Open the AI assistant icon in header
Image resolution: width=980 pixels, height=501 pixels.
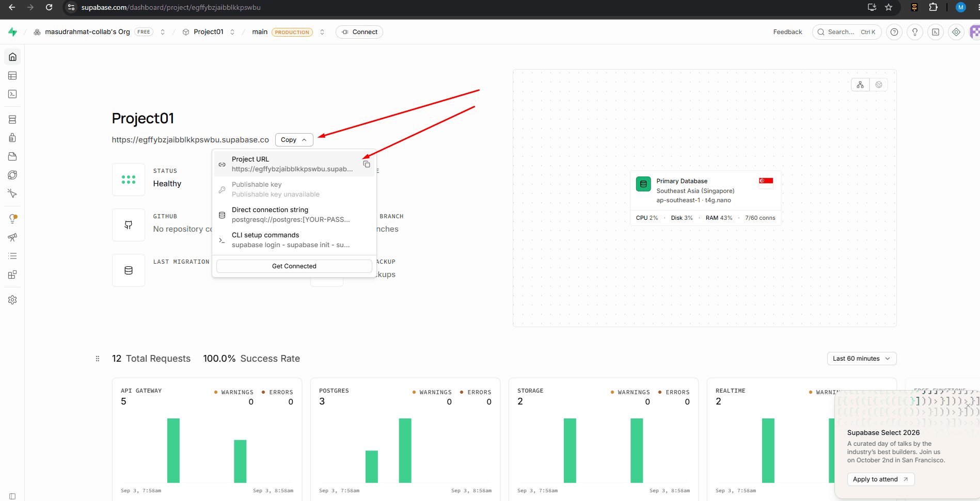tap(956, 32)
